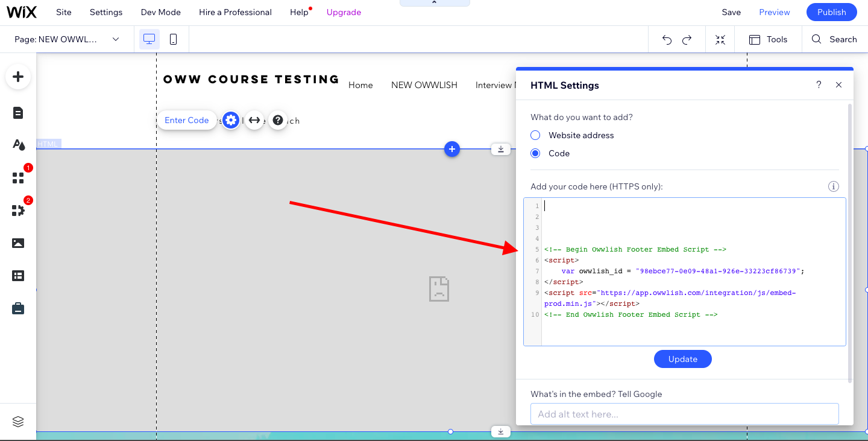
Task: Open Add Elements plus button
Action: pyautogui.click(x=18, y=77)
